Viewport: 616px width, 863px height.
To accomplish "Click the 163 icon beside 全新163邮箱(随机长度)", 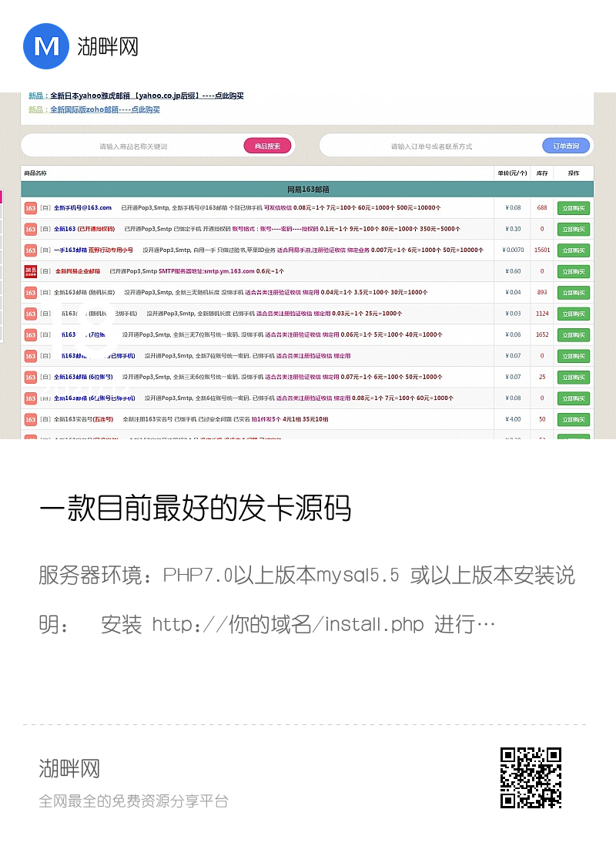I will pos(30,293).
